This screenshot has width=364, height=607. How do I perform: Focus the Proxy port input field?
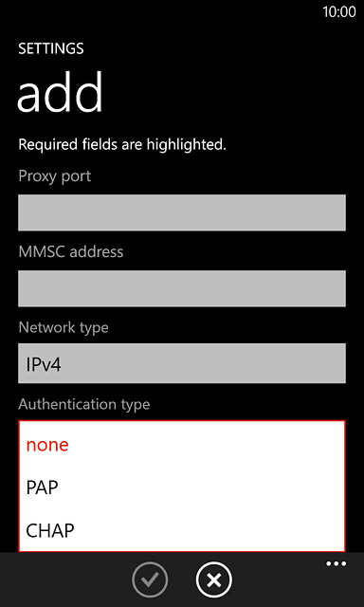182,212
